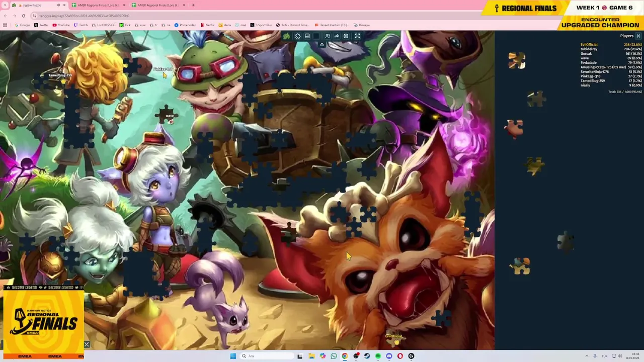Pick the dark background color swatch

pos(316,36)
